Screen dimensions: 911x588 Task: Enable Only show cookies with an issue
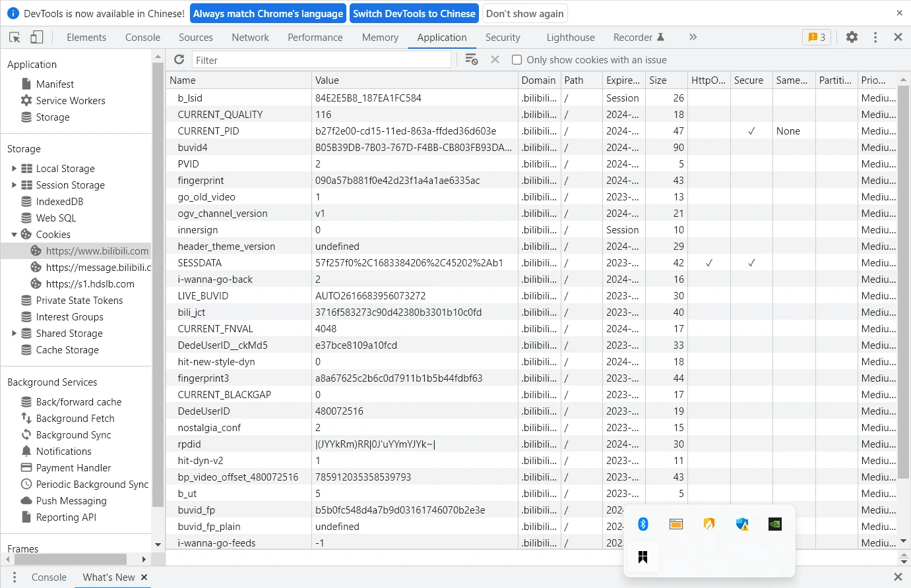click(x=517, y=60)
